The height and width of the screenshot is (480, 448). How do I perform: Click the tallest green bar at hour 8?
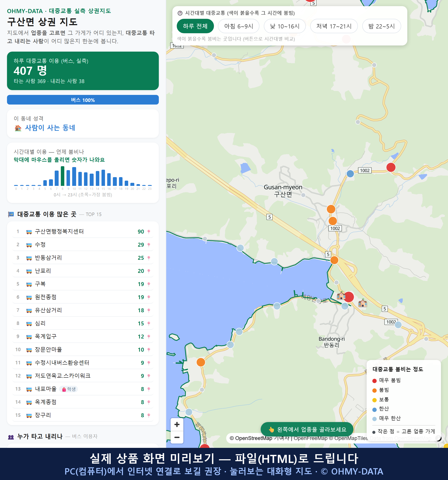pos(63,176)
